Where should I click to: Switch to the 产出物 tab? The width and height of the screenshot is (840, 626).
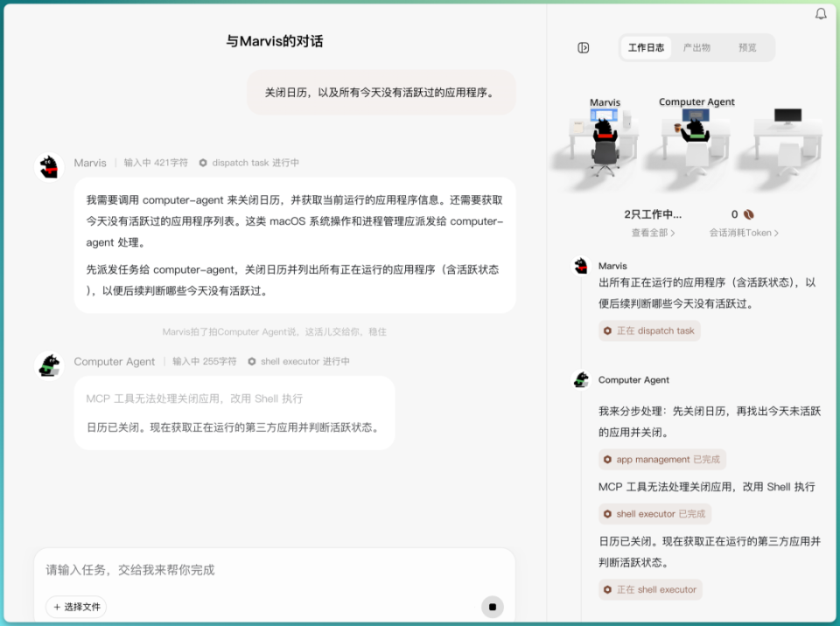coord(696,48)
